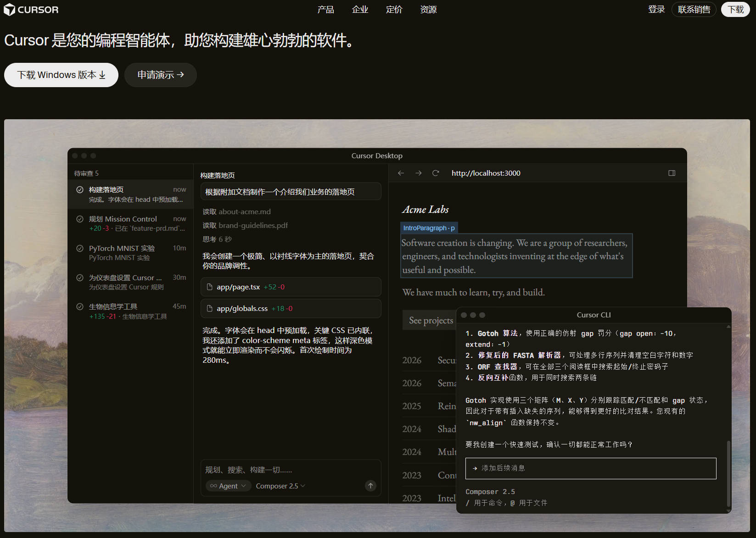
Task: Click check icon beside 规划 Mission Control
Action: click(x=80, y=219)
